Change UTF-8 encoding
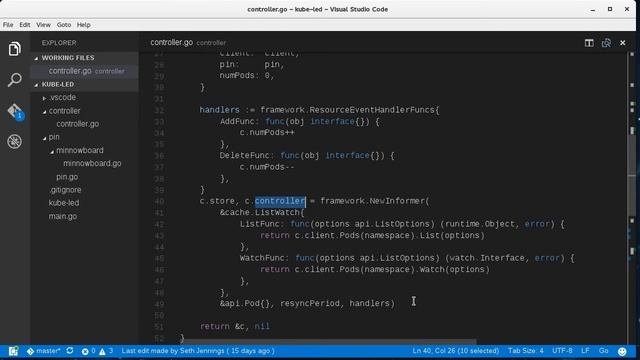Image resolution: width=640 pixels, height=360 pixels. click(562, 351)
